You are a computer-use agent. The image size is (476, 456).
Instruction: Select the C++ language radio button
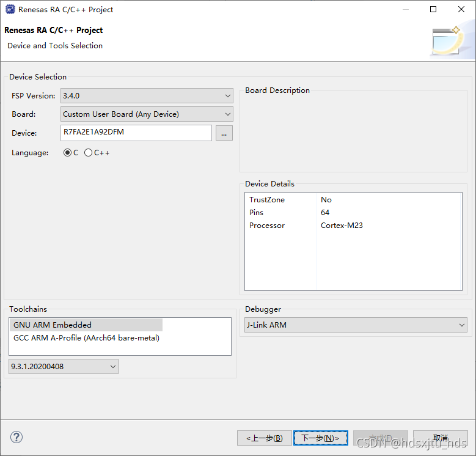click(x=88, y=153)
